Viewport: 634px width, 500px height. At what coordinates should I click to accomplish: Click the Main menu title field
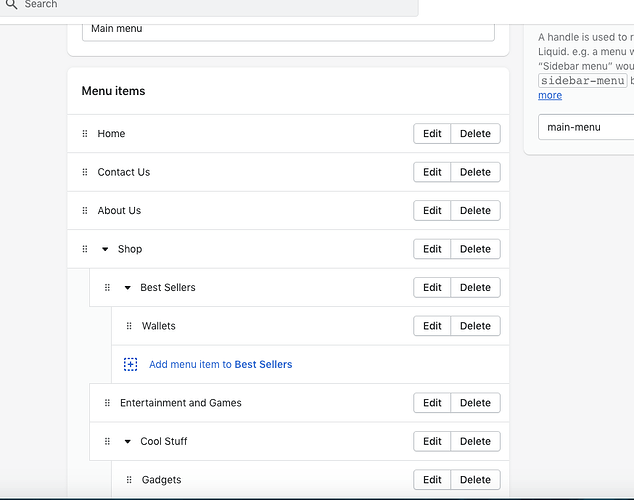[288, 29]
